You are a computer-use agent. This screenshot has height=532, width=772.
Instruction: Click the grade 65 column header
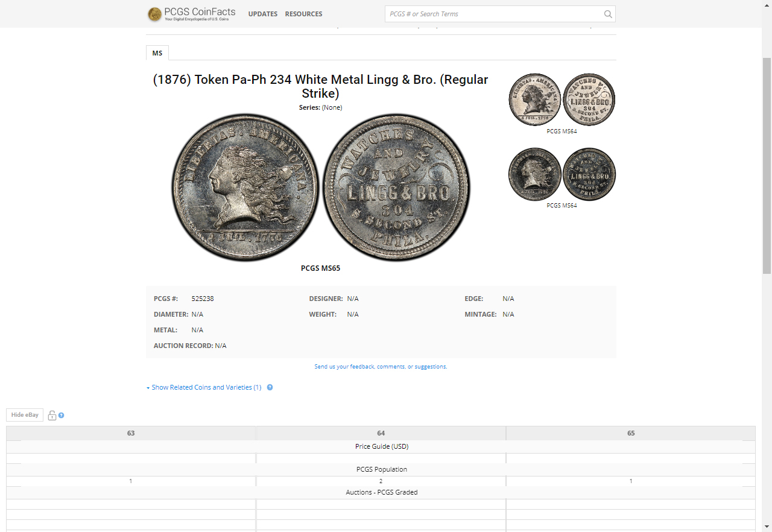pyautogui.click(x=631, y=433)
